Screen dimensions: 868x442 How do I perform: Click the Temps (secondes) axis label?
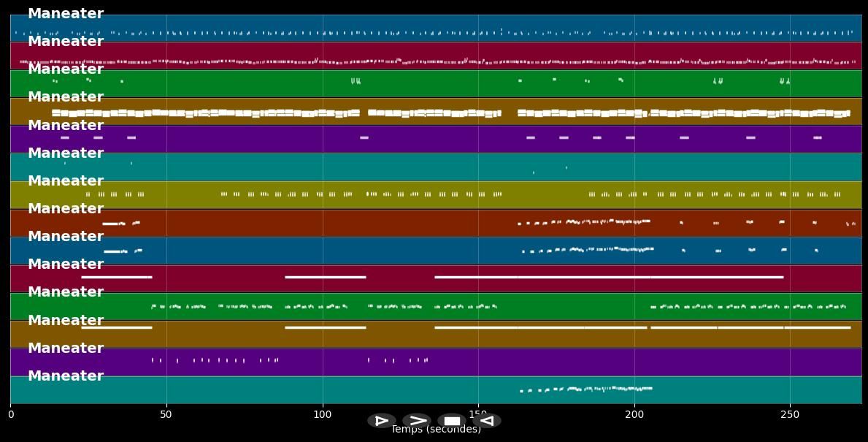point(436,430)
